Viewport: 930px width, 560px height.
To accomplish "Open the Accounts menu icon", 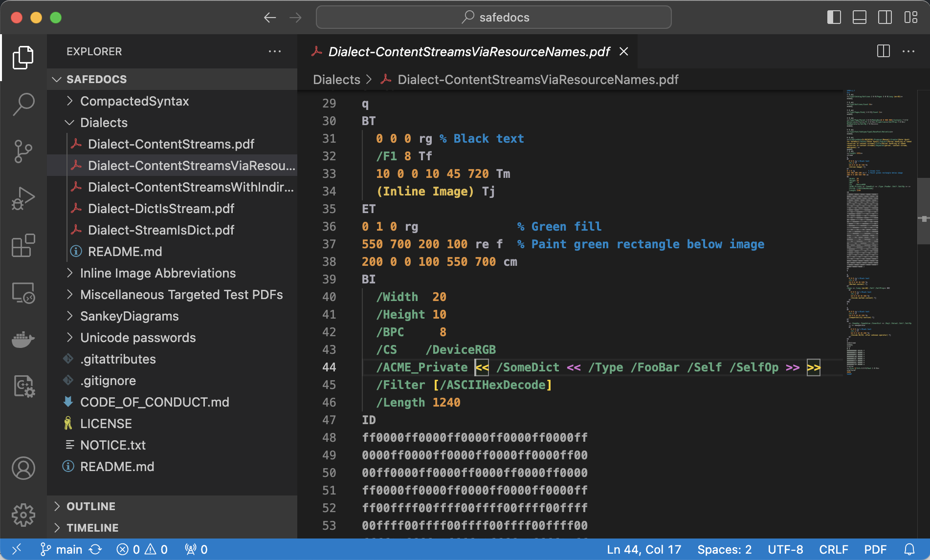I will tap(23, 468).
